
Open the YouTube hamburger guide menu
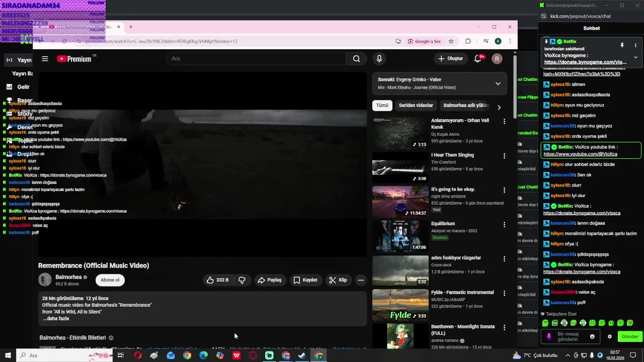tap(45, 59)
